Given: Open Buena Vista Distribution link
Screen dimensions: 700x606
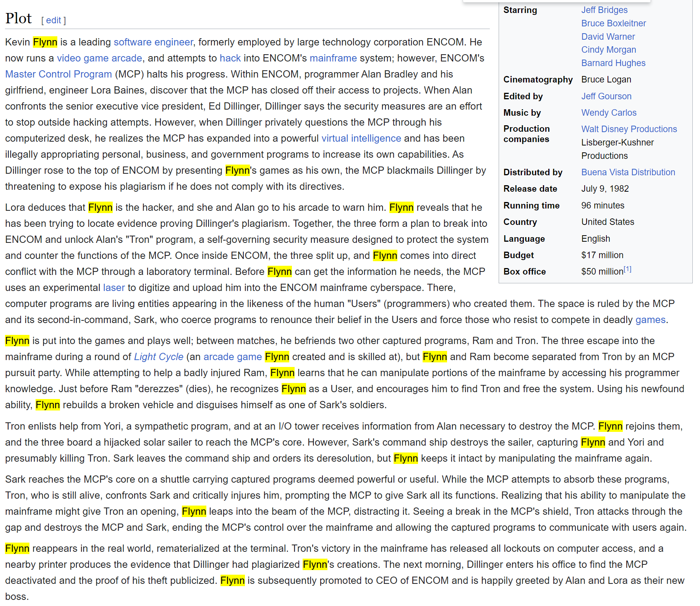Looking at the screenshot, I should pos(628,172).
